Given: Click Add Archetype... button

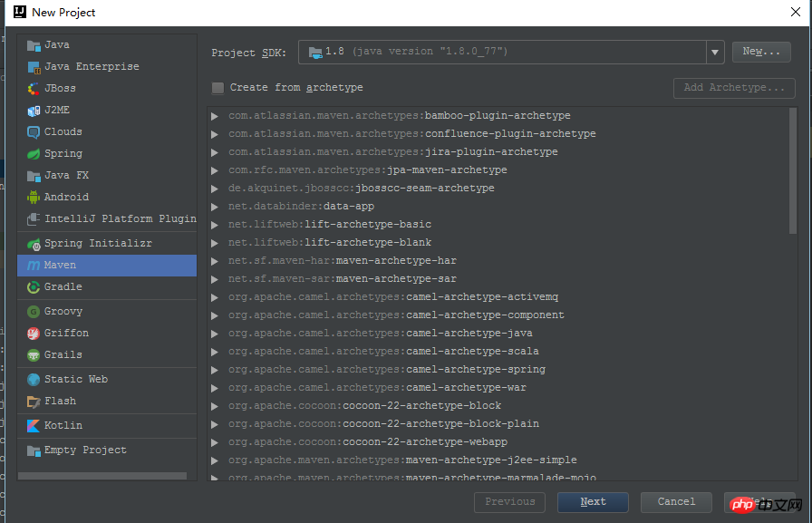Looking at the screenshot, I should coord(734,88).
